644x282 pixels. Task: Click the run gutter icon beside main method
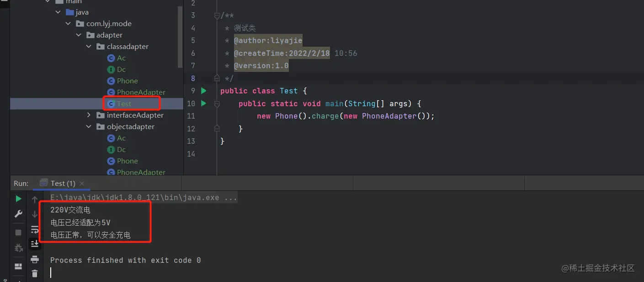[x=204, y=103]
